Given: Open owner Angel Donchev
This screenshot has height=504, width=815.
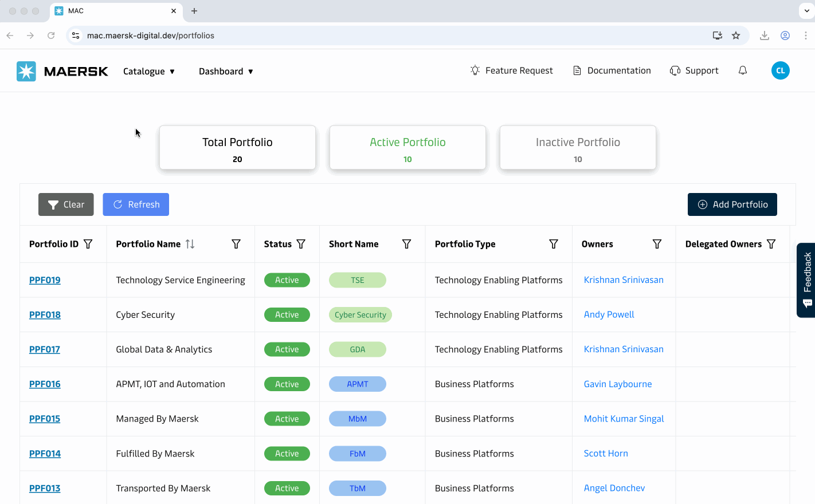Looking at the screenshot, I should pyautogui.click(x=614, y=488).
